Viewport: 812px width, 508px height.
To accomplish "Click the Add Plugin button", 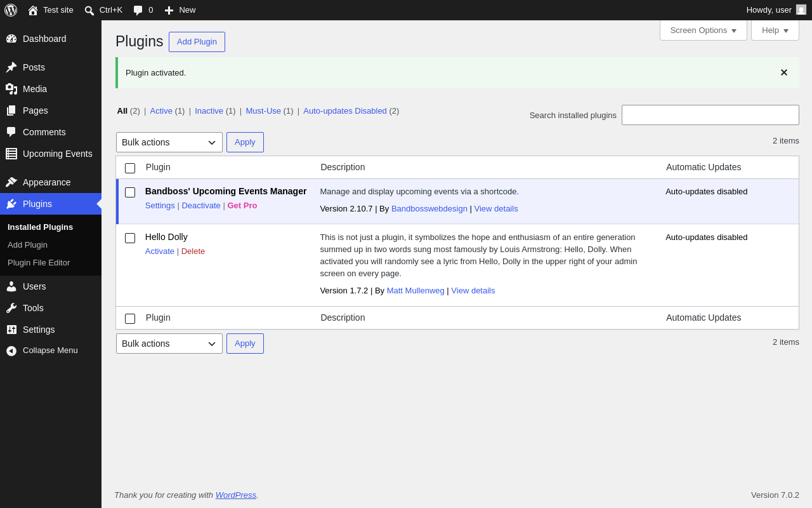I will [197, 42].
